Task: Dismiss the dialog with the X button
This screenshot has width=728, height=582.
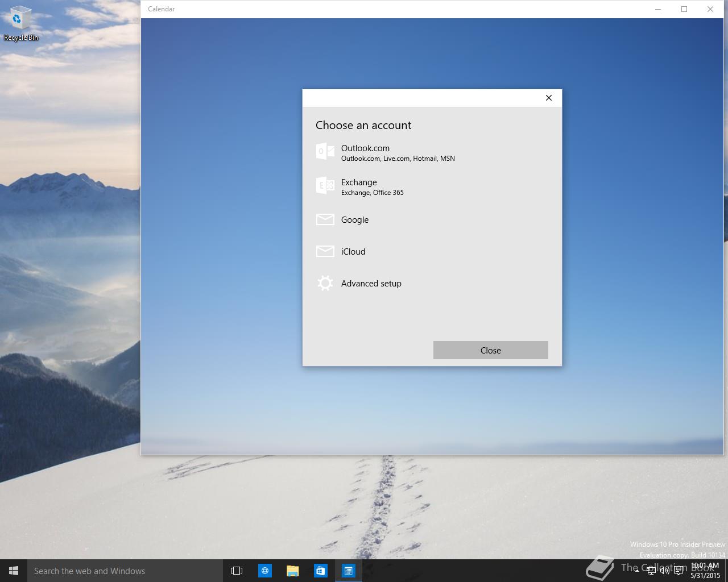Action: pyautogui.click(x=549, y=98)
